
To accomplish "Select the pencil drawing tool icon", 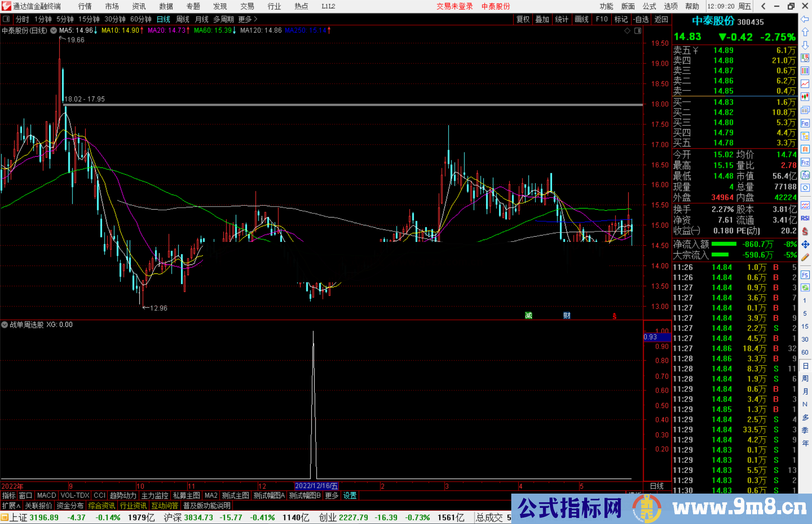I will [x=805, y=257].
